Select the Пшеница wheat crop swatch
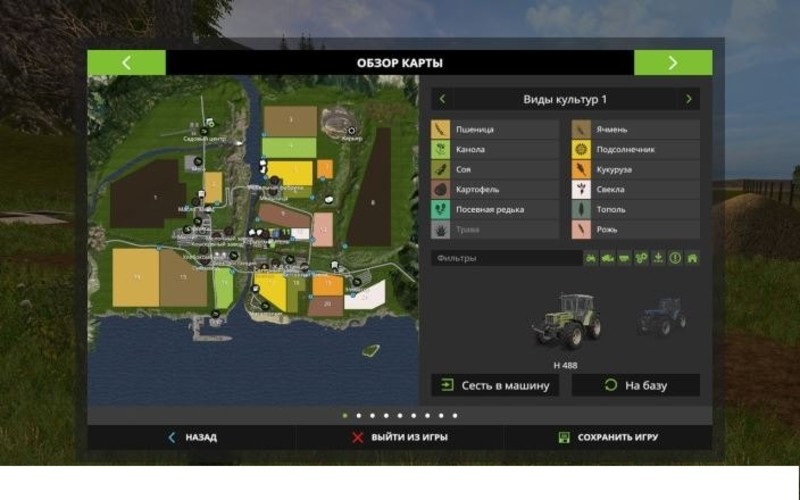Image resolution: width=800 pixels, height=500 pixels. point(440,129)
